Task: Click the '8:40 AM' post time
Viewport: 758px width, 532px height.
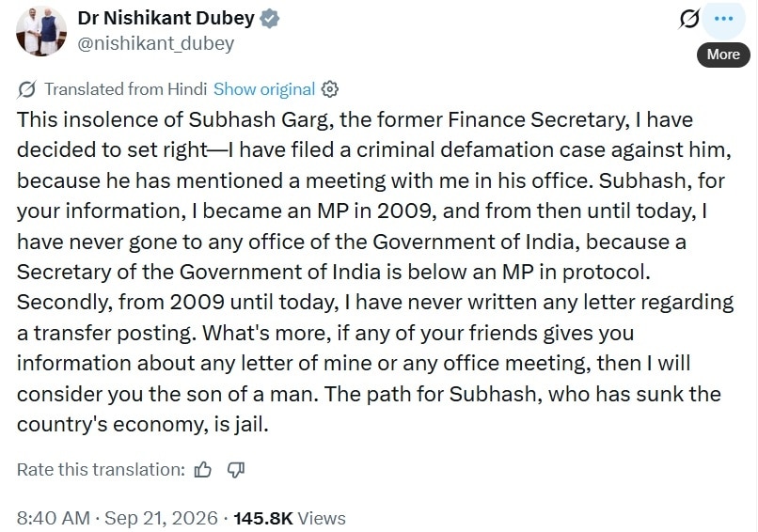Action: point(54,518)
